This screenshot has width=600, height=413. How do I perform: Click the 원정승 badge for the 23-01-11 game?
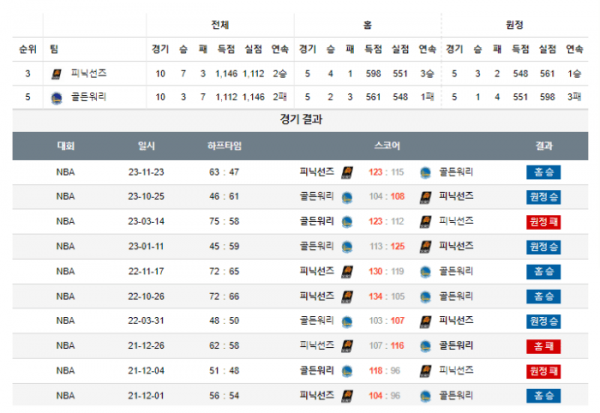point(543,247)
